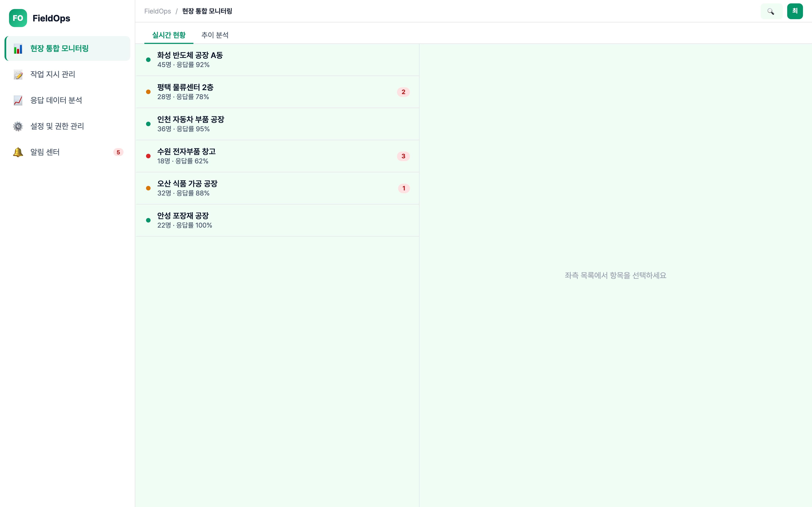This screenshot has height=507, width=812.
Task: Click the memo pencil icon for 작업 지시 관리
Action: tap(18, 74)
